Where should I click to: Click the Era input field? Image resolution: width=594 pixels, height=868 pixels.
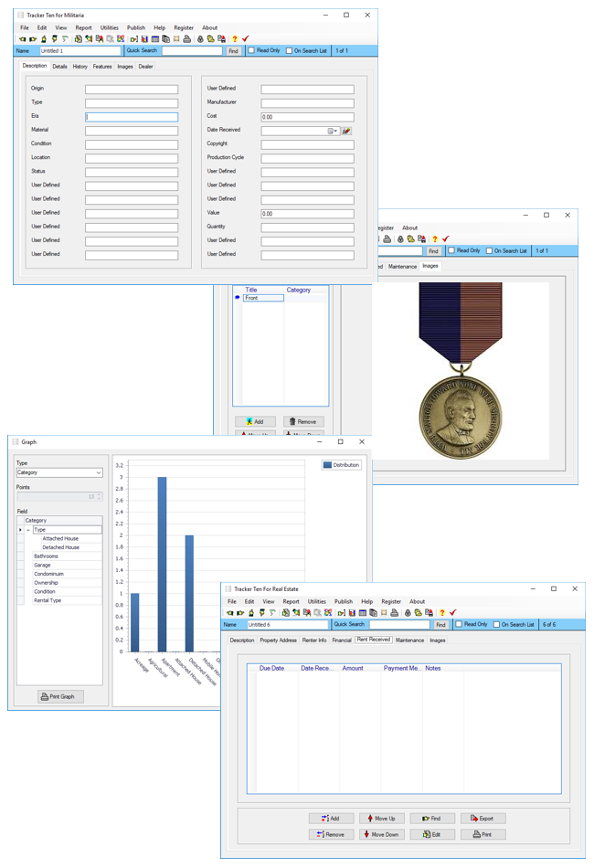132,117
